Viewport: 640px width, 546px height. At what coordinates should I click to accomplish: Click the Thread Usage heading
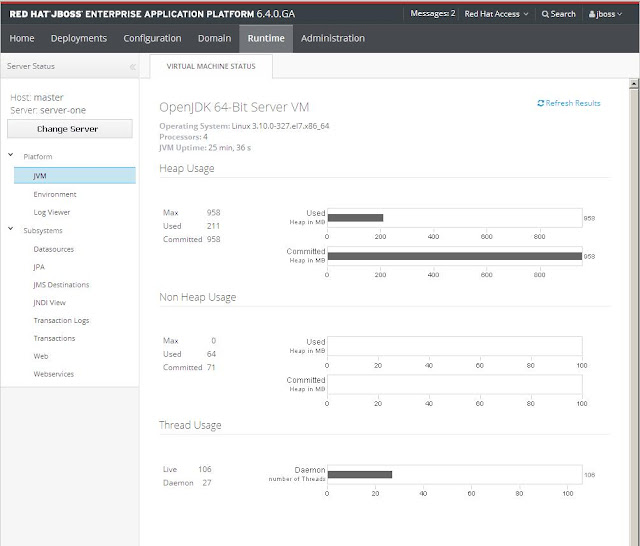(x=190, y=425)
